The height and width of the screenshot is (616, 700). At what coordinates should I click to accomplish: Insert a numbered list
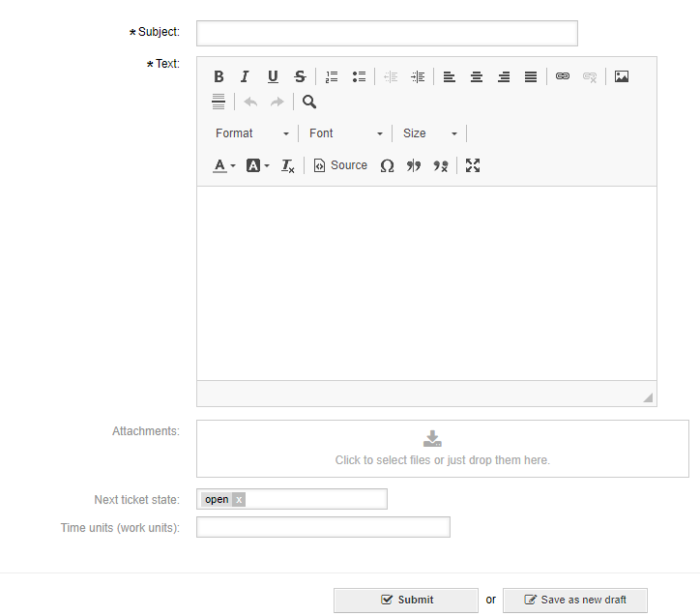coord(332,76)
